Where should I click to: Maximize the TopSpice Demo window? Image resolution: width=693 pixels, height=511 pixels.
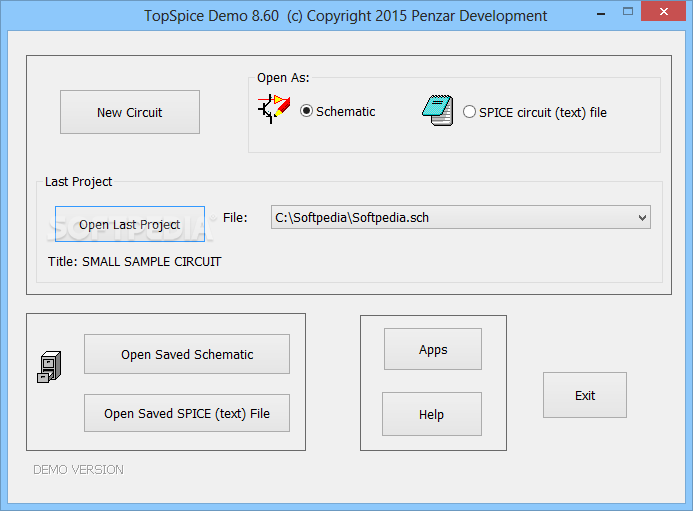628,11
